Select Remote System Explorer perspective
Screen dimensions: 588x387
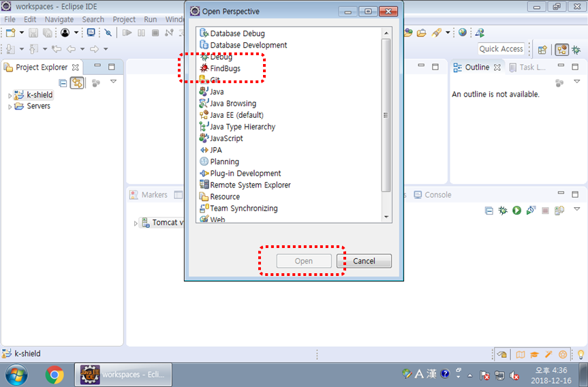[245, 185]
